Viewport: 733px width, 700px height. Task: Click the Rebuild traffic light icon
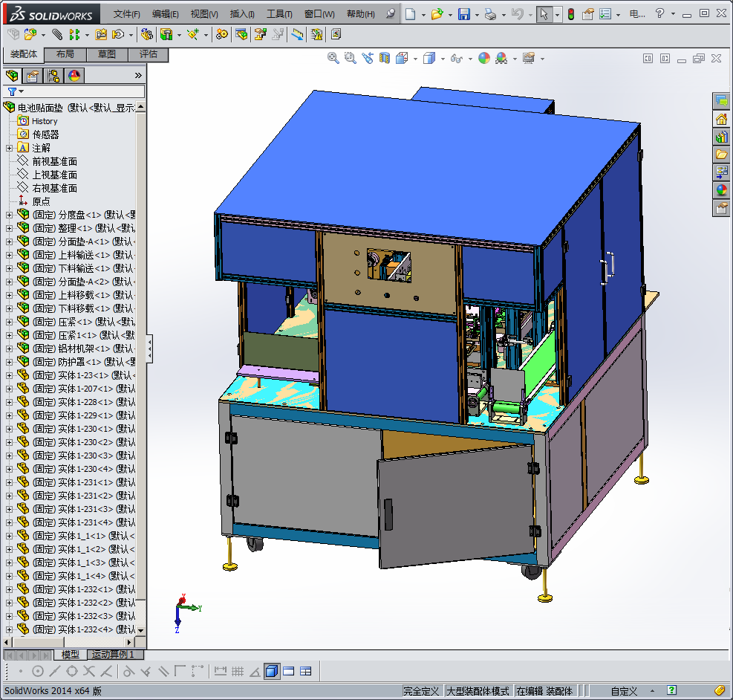(571, 14)
